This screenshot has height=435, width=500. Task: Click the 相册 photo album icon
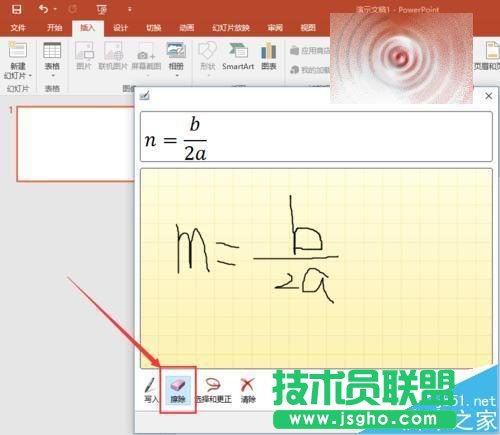pyautogui.click(x=176, y=51)
